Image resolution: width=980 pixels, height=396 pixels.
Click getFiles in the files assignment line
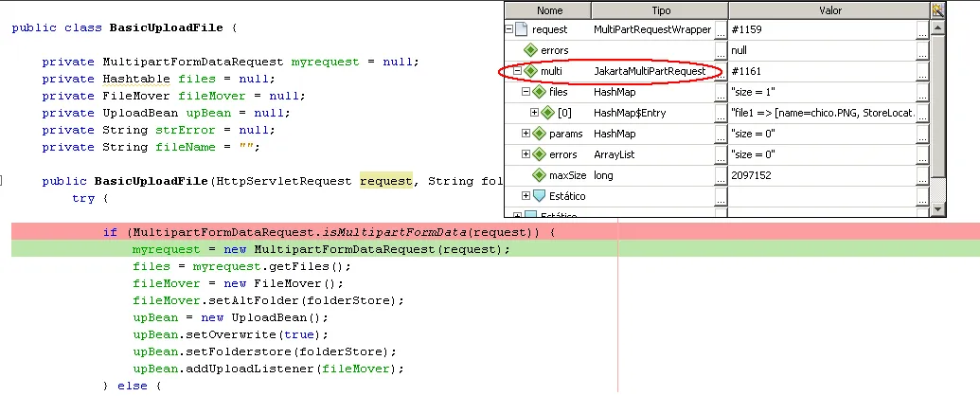(x=299, y=267)
